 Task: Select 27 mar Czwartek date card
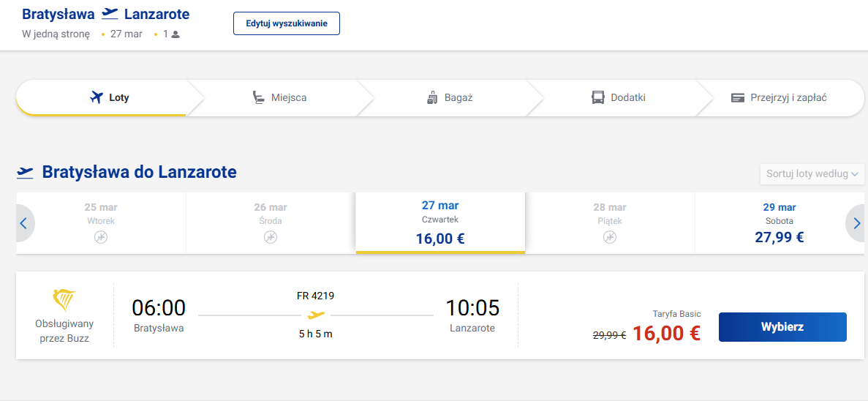440,223
